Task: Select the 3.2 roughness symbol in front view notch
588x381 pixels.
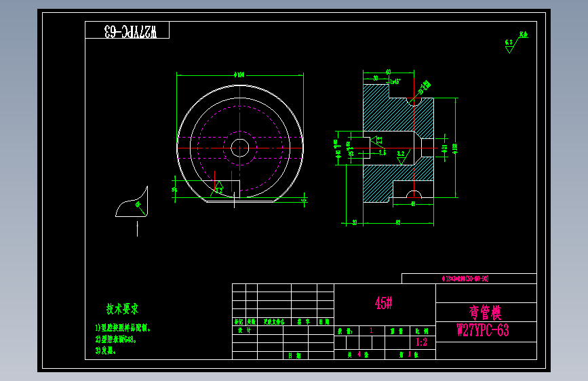Action: [x=219, y=187]
